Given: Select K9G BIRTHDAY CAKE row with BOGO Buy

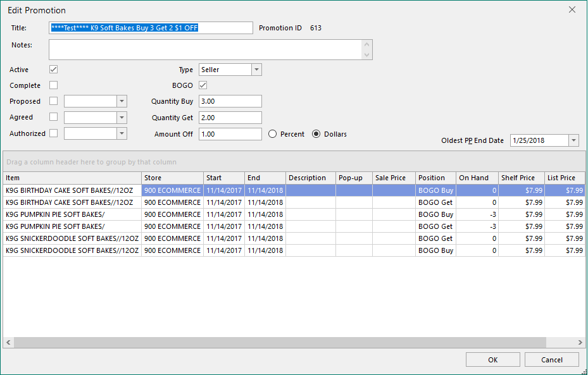Looking at the screenshot, I should click(294, 190).
